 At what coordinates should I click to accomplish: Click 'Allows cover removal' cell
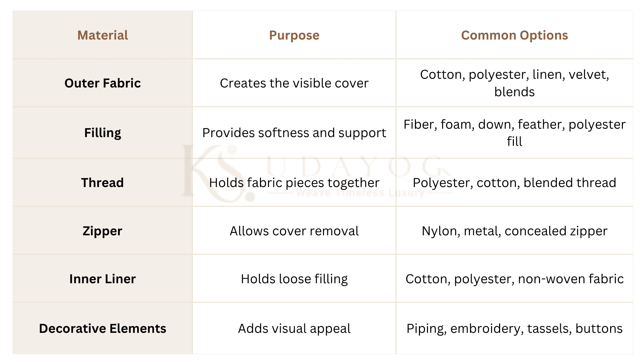pos(294,231)
